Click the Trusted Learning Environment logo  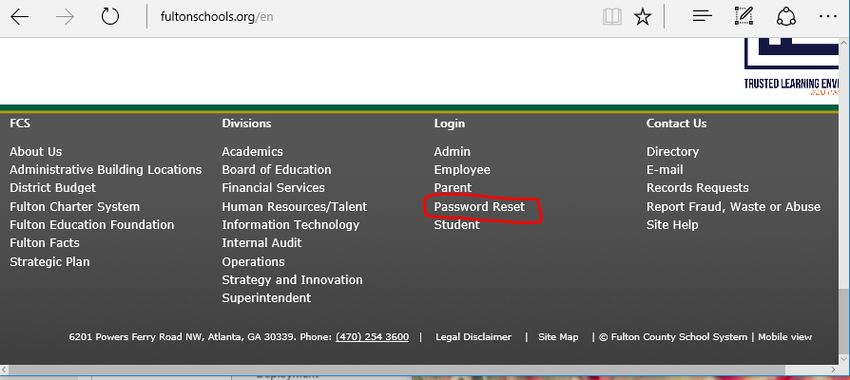pos(791,67)
